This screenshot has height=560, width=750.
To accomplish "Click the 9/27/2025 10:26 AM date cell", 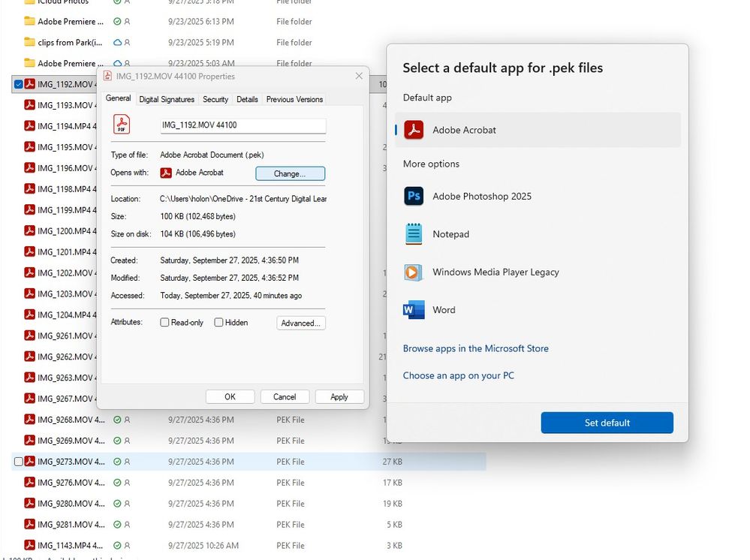I will point(203,546).
